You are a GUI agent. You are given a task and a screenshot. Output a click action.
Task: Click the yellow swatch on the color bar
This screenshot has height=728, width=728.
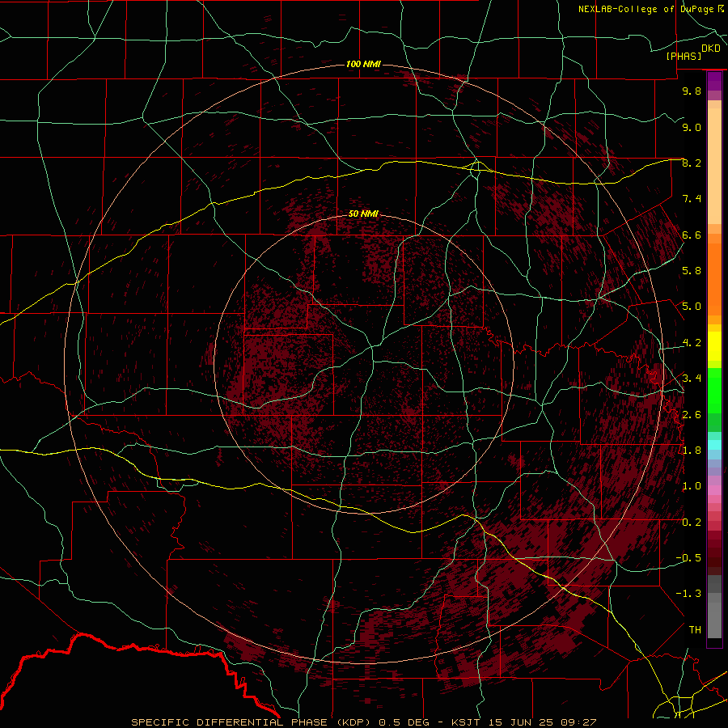pos(714,346)
